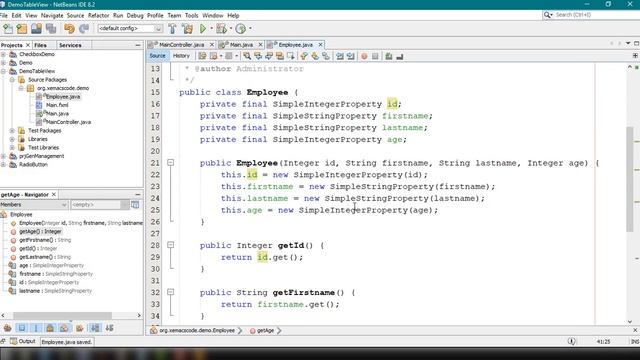Click the Shift Line Left icon
The image size is (640, 360).
(x=340, y=56)
